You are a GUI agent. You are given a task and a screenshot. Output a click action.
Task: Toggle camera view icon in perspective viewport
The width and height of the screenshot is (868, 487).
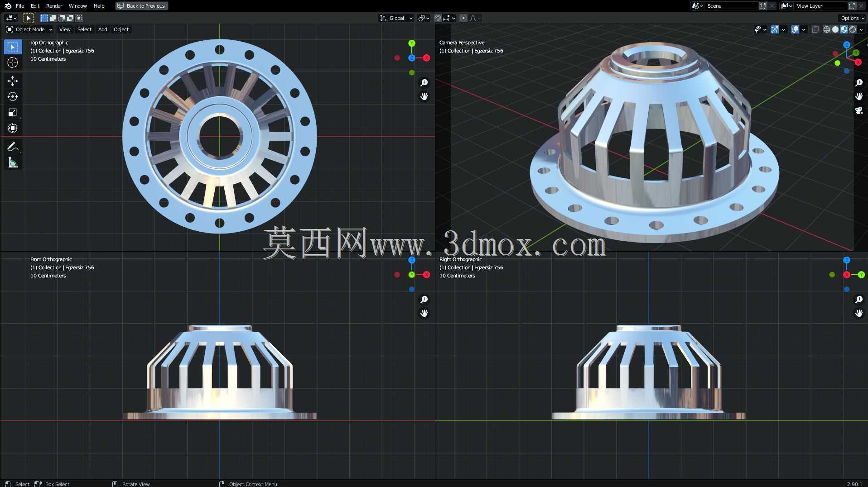(859, 110)
